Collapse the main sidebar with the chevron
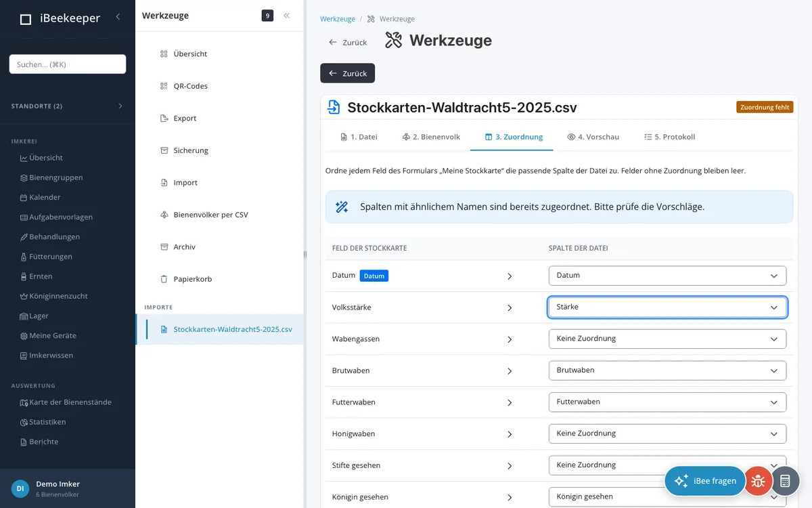This screenshot has width=812, height=508. click(118, 17)
